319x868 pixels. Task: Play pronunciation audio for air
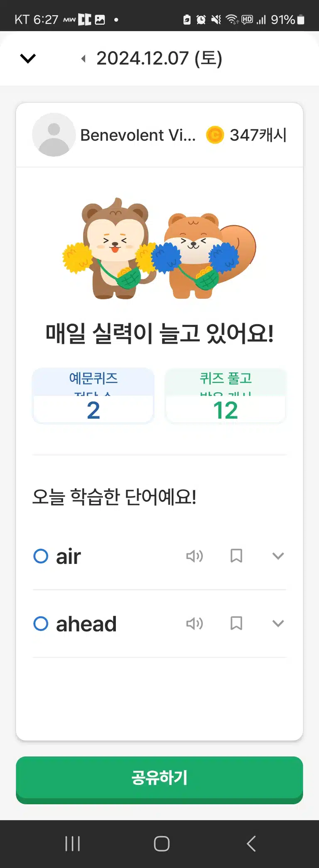(194, 556)
